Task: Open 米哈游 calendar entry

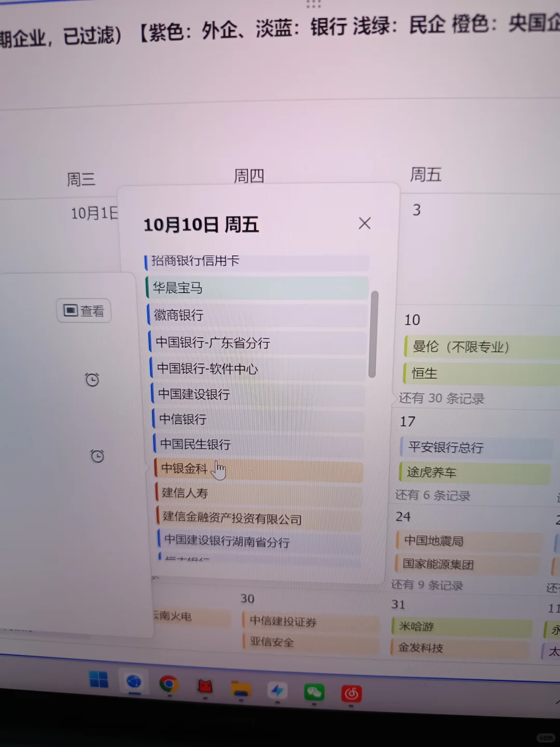Action: point(462,627)
